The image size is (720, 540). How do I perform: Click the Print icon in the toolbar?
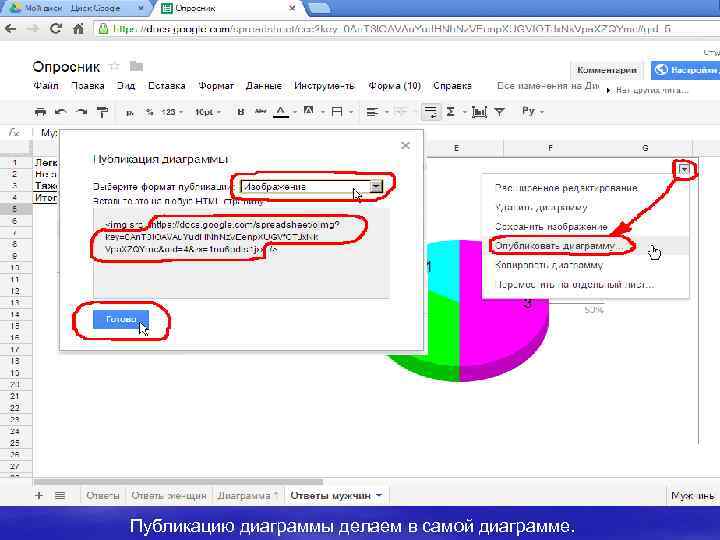40,112
